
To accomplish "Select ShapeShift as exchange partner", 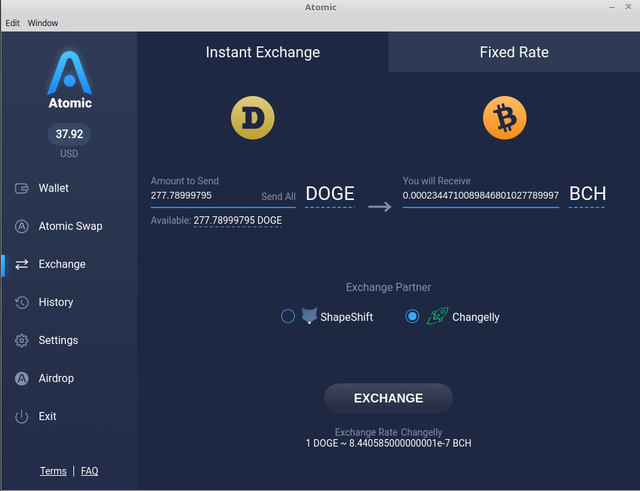I will coord(288,316).
